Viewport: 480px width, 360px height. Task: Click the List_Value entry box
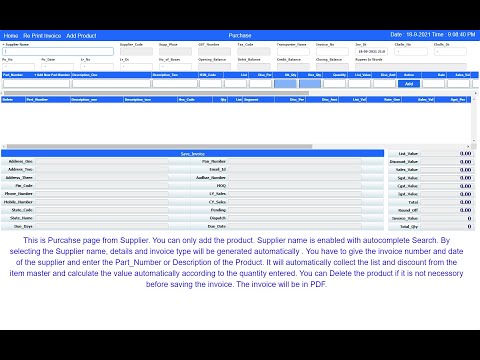[x=359, y=83]
